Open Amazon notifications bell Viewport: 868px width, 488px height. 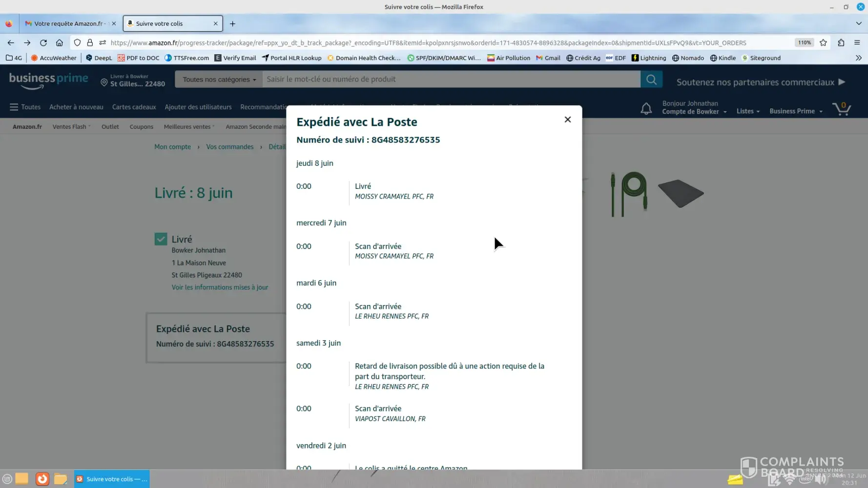pyautogui.click(x=646, y=108)
